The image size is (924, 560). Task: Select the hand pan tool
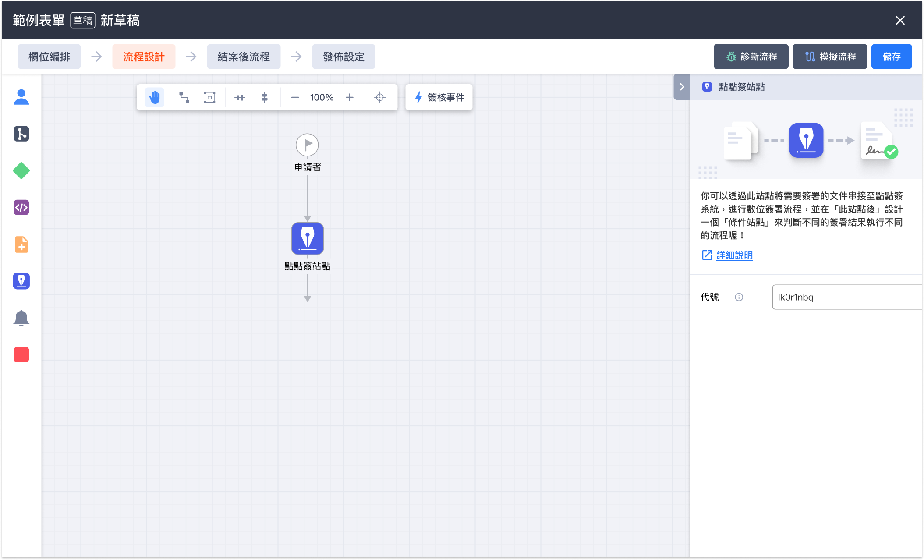pyautogui.click(x=155, y=97)
